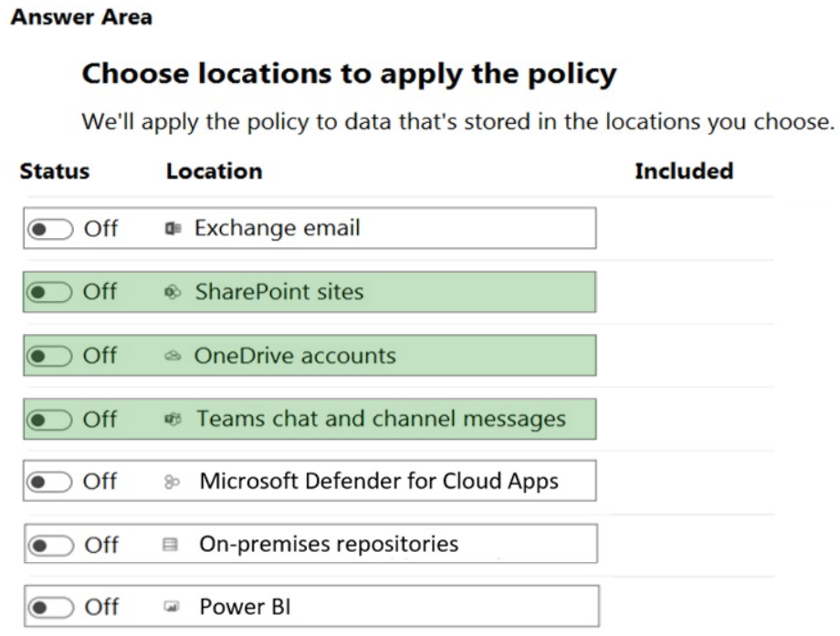The width and height of the screenshot is (840, 636).
Task: Click the 'Choose locations to apply the policy' heading
Action: pyautogui.click(x=349, y=74)
